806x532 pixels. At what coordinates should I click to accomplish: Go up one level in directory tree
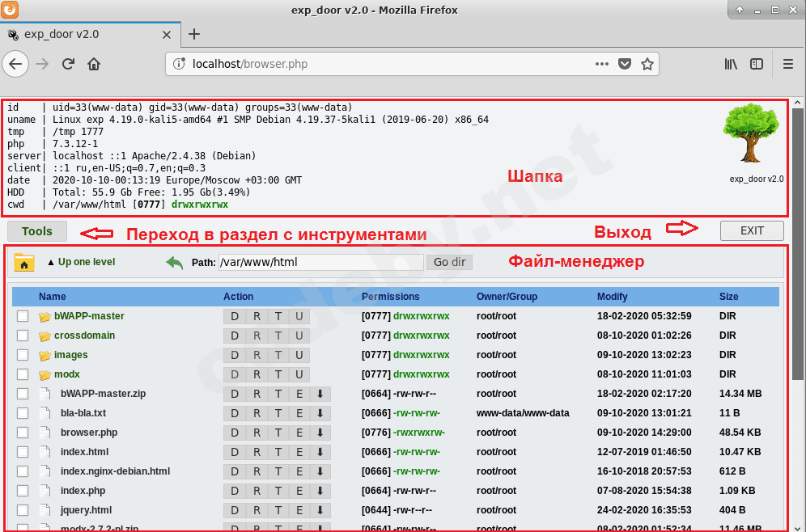click(x=81, y=262)
